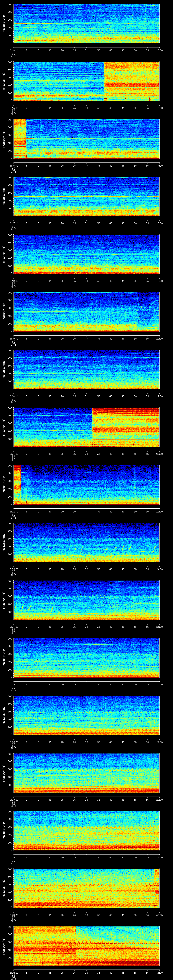
Task: Click the 6:27:00 start time label
Action: click(x=14, y=799)
